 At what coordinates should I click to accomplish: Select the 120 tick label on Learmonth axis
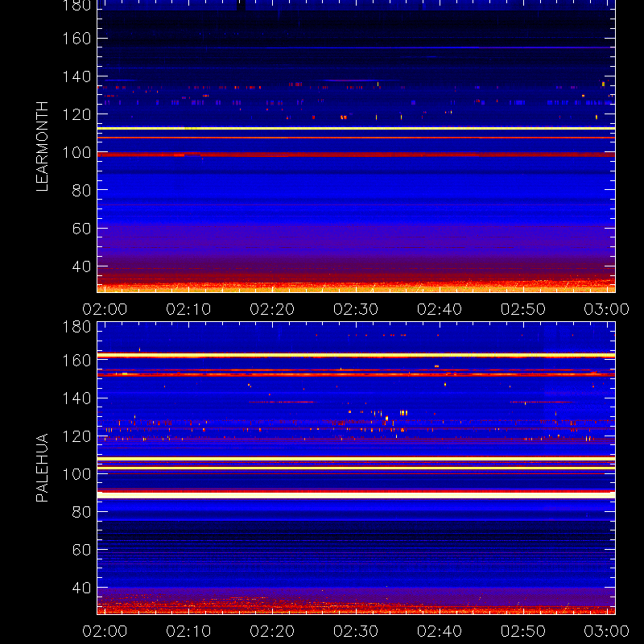(76, 114)
